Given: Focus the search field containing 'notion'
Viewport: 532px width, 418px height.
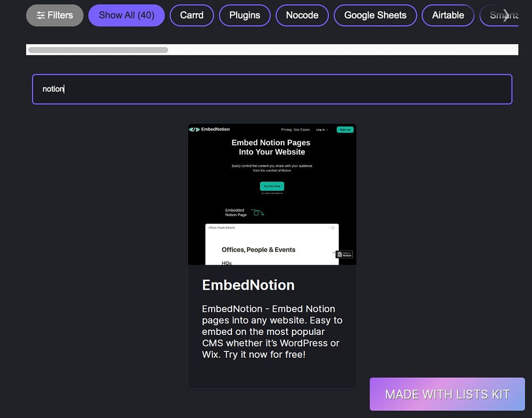Looking at the screenshot, I should pos(272,89).
